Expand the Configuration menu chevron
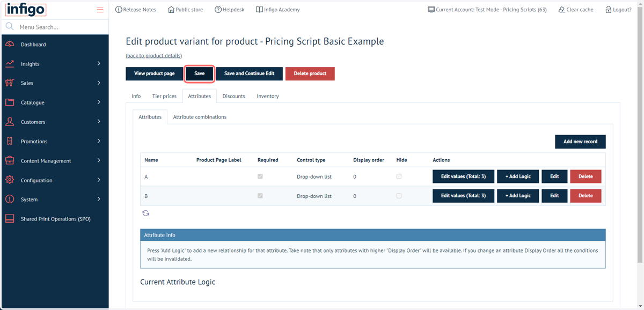 99,180
